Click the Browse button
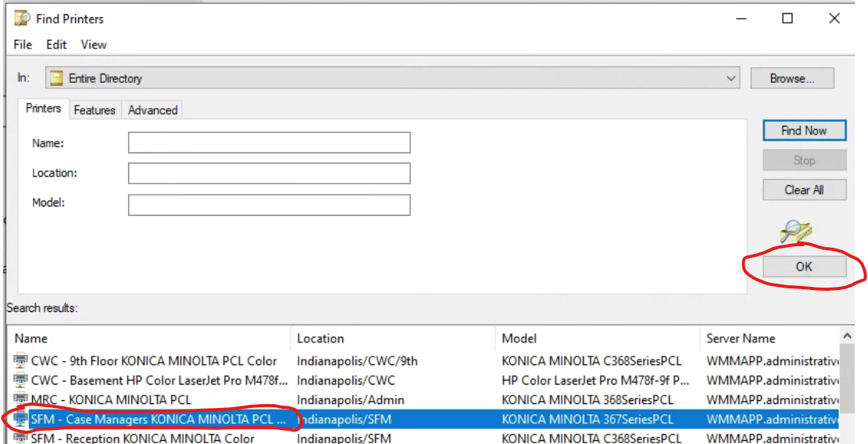868x444 pixels. tap(791, 78)
